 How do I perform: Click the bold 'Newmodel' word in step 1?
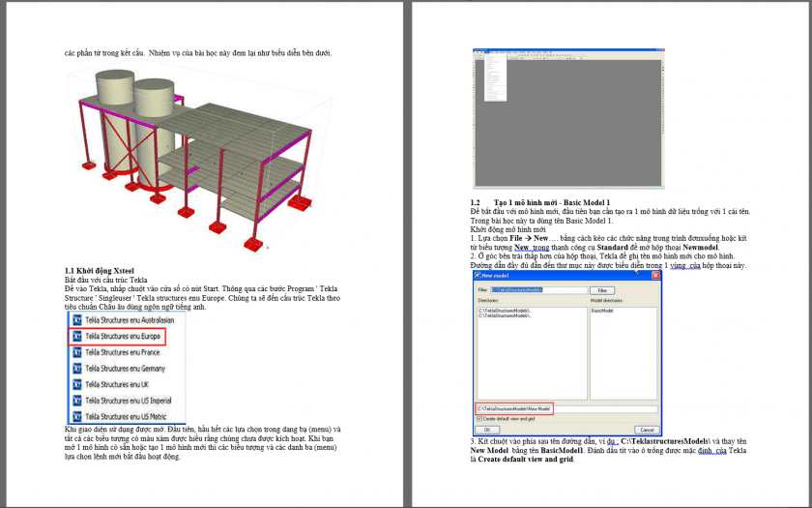click(701, 248)
